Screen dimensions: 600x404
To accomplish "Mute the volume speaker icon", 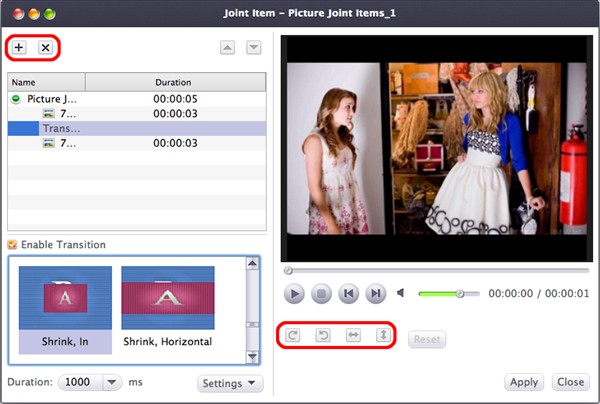I will click(x=401, y=293).
